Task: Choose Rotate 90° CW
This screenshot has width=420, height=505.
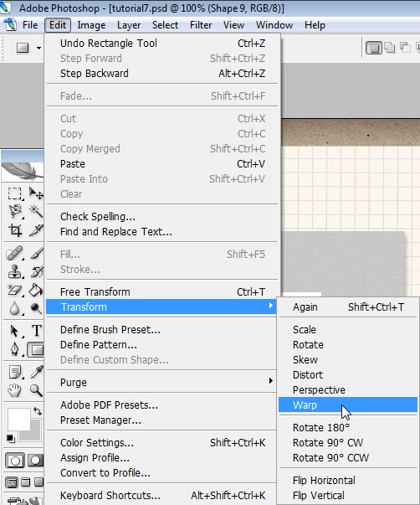Action: [348, 442]
